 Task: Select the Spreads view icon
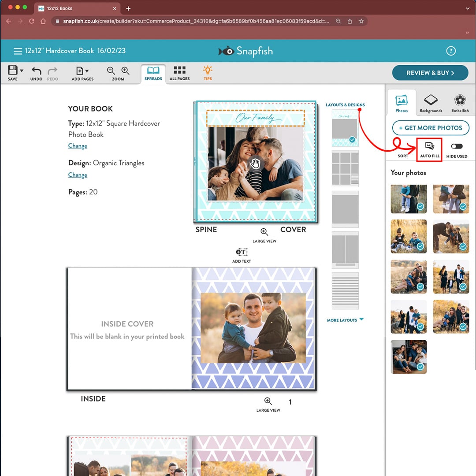pos(153,72)
